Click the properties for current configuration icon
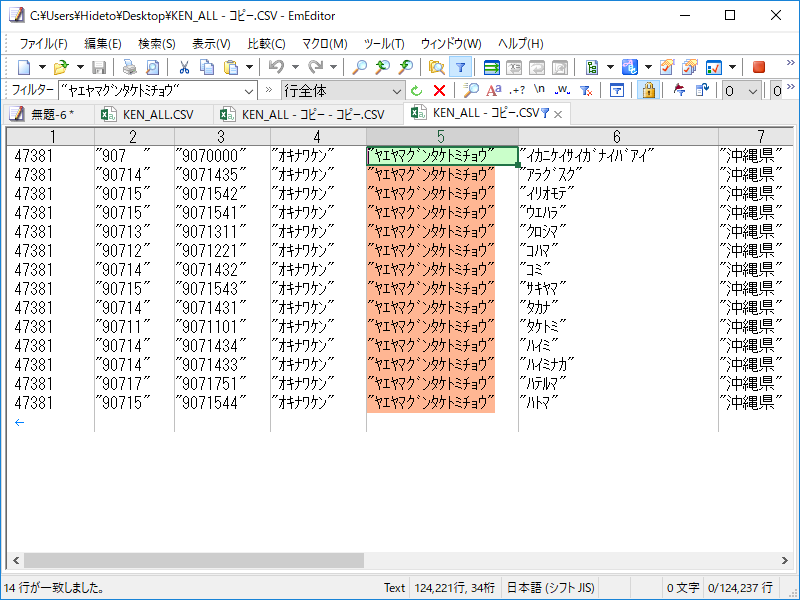 point(667,67)
